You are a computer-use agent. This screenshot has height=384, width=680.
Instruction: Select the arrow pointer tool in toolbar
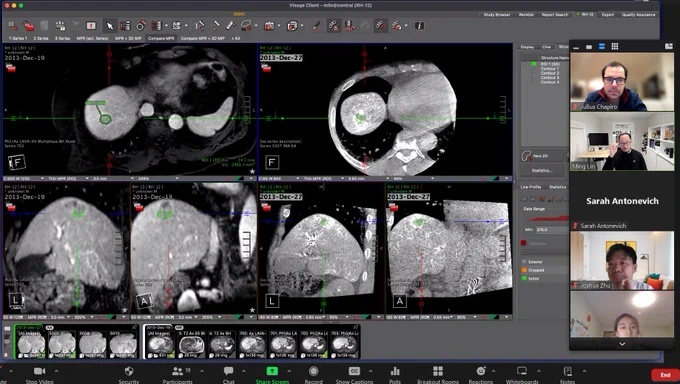point(110,26)
